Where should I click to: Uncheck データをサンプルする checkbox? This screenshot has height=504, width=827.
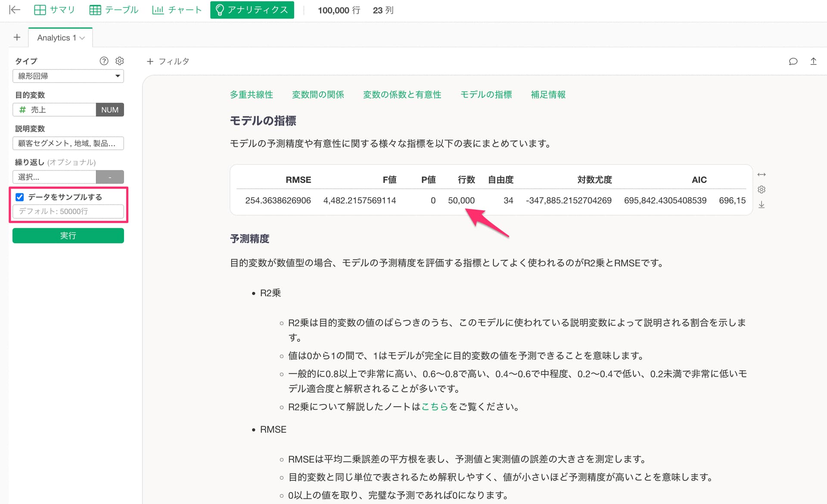pos(20,197)
